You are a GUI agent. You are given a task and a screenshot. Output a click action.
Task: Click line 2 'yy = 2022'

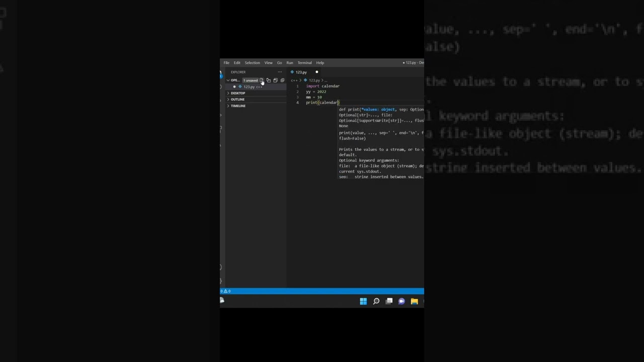pos(316,92)
